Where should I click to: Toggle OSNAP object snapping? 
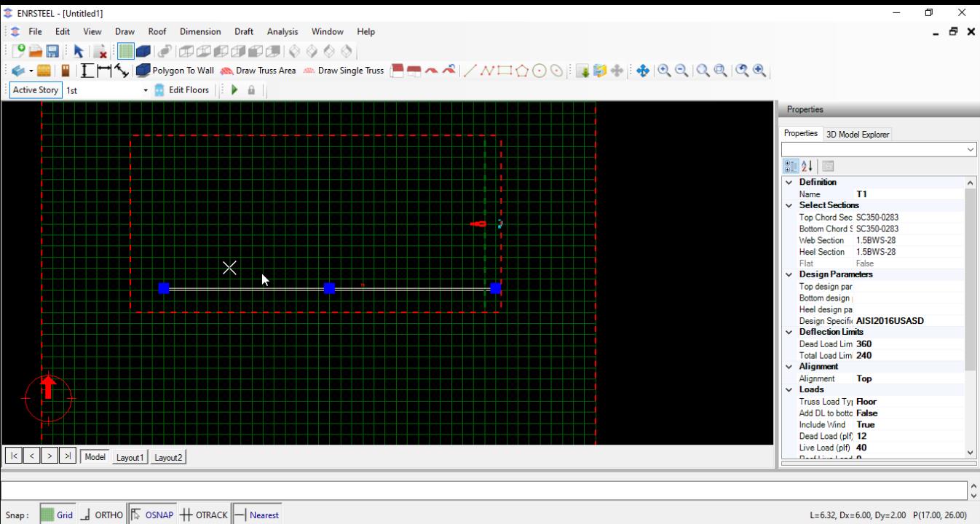pos(151,515)
